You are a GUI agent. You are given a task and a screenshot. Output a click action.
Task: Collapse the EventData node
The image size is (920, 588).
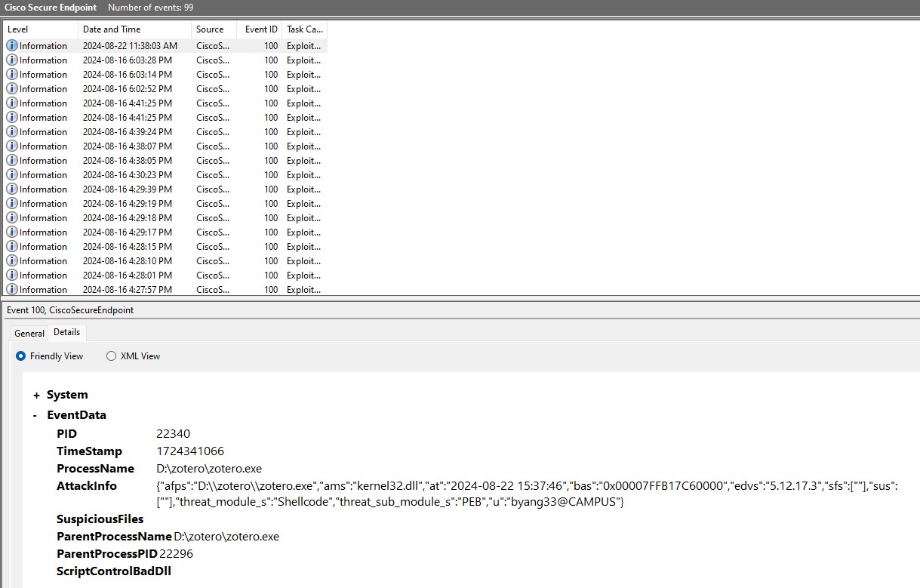tap(36, 415)
